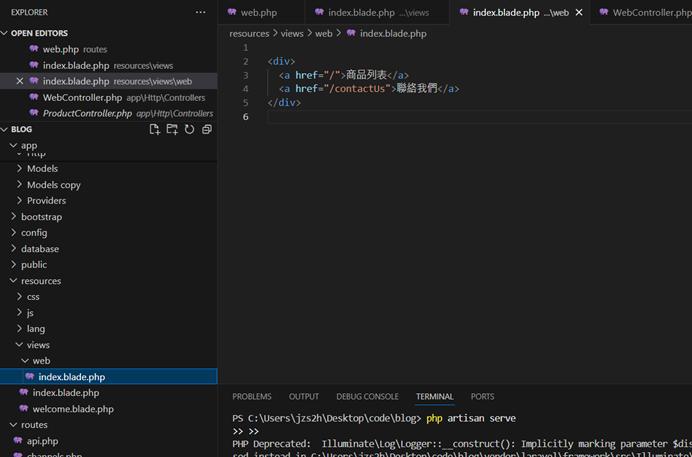Click the php artisan serve command in terminal
Viewport: 692px width, 457px height.
pos(471,418)
